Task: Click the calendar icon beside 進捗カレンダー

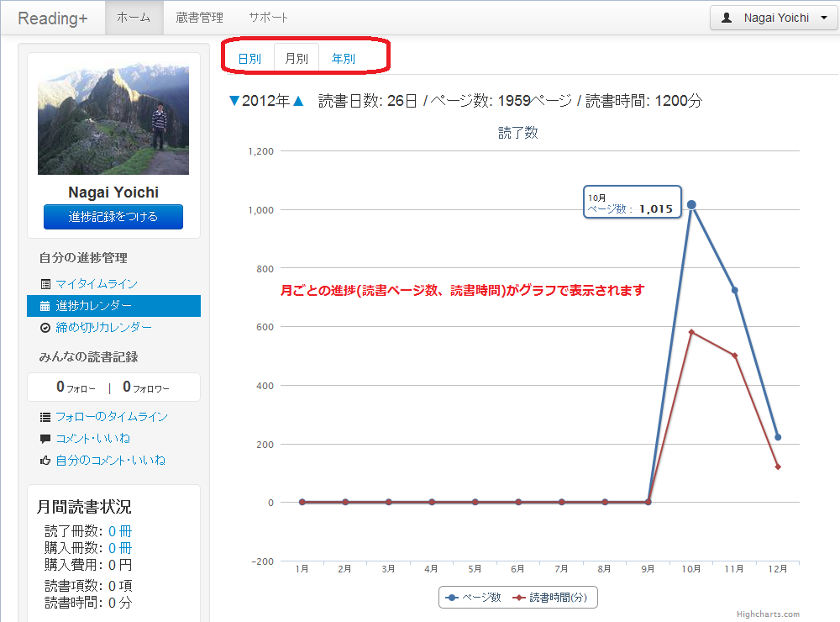Action: tap(45, 306)
